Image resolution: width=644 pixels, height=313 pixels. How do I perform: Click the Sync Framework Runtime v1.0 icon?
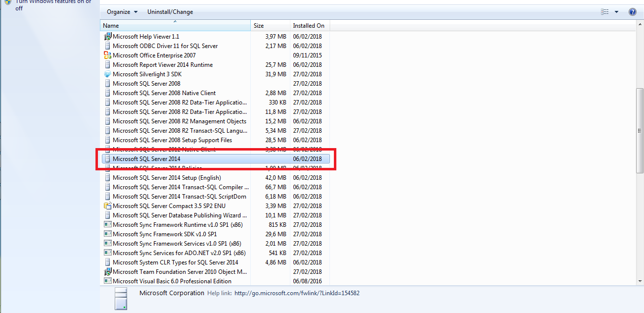(x=107, y=224)
